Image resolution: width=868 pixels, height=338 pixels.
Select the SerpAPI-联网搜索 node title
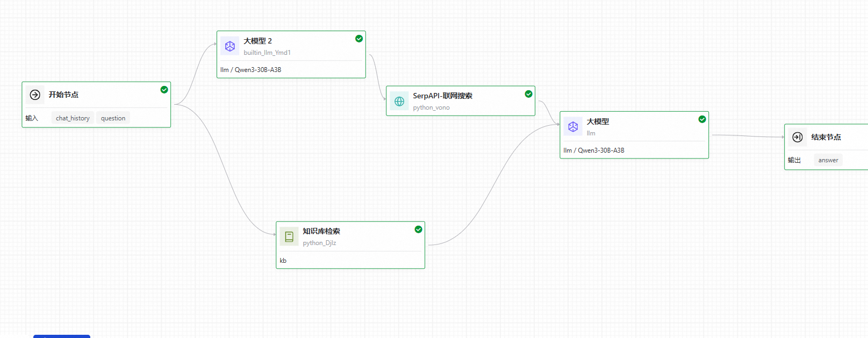[x=442, y=96]
